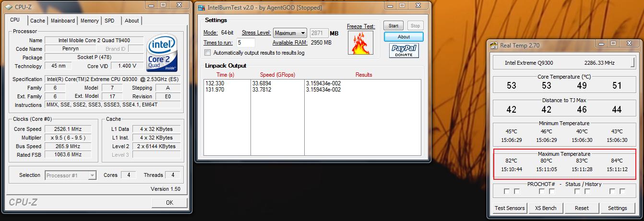
Task: Switch to the Cache tab in CPU-Z
Action: [x=37, y=21]
